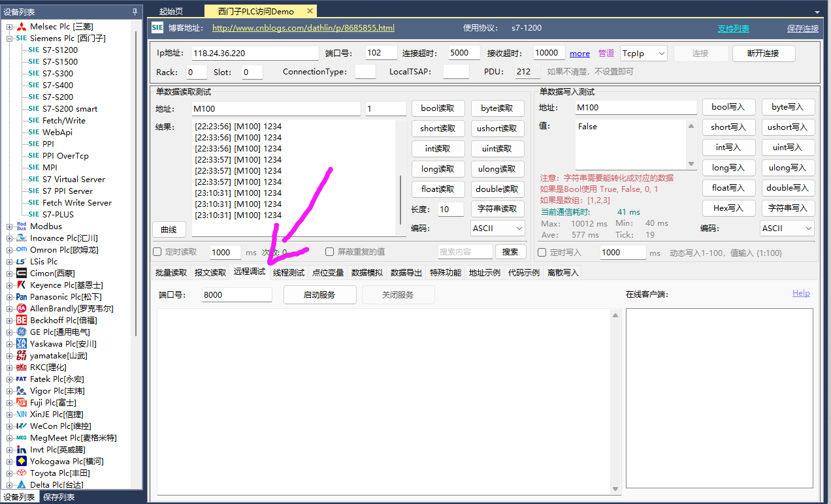Click the 启动服务 button
The image size is (831, 504).
pos(319,295)
